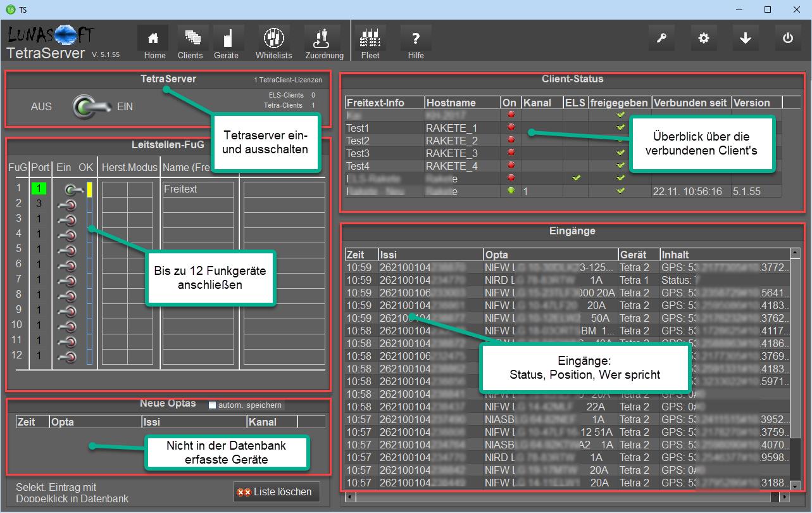This screenshot has height=513, width=812.
Task: Click the Zeit header in Eingänge
Action: (361, 255)
